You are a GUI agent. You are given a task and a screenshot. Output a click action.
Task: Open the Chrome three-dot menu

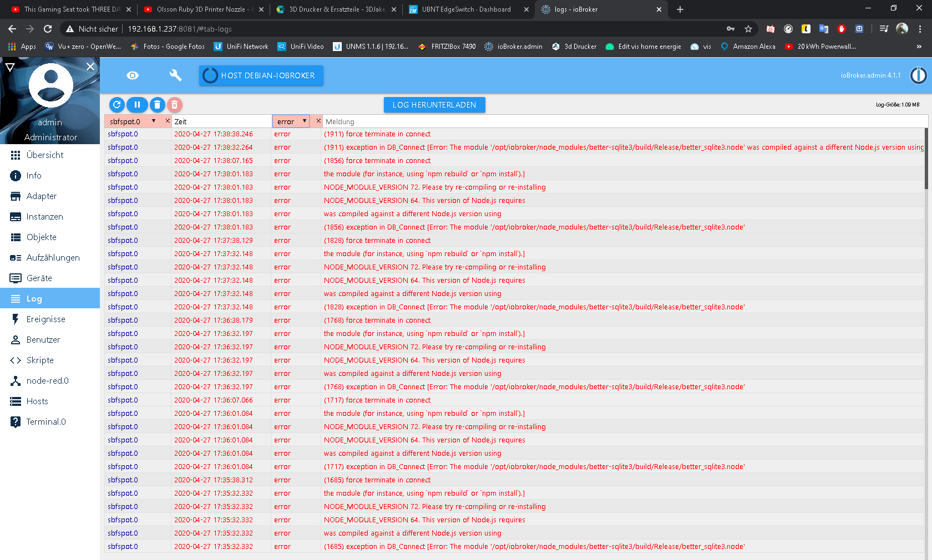920,29
